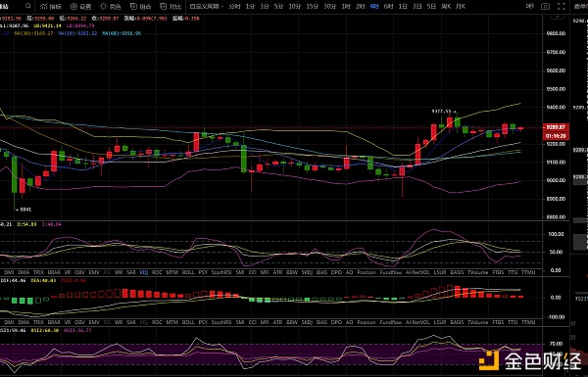
Task: Select the 1日 period
Action: coord(403,7)
